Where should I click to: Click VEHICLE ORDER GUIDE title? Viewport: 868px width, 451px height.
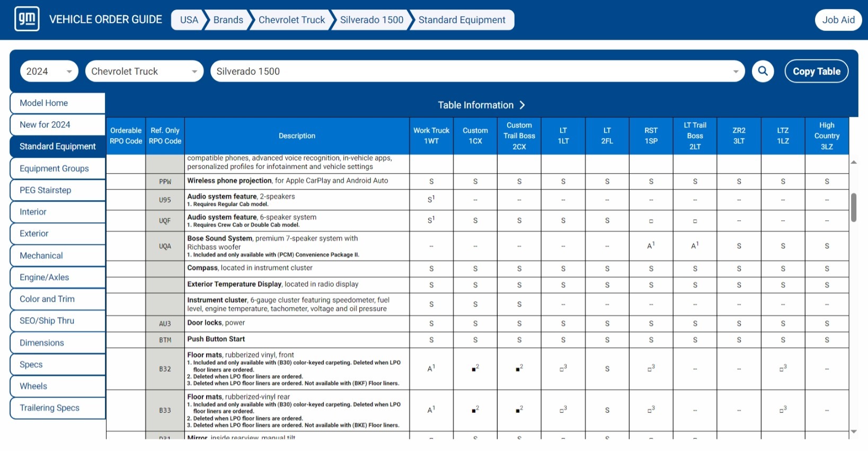(x=105, y=20)
